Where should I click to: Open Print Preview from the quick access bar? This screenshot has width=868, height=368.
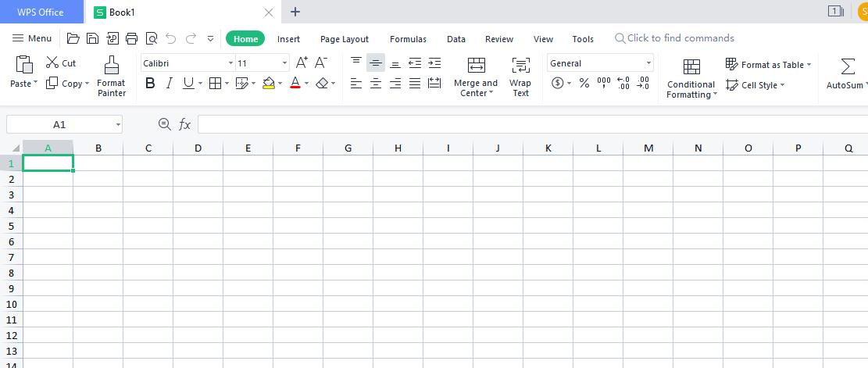coord(151,38)
